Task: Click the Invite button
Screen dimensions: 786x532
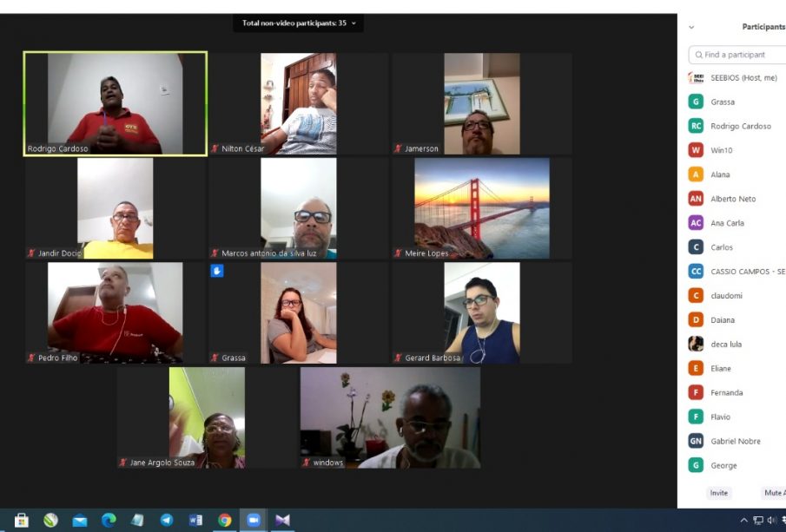Action: click(718, 492)
